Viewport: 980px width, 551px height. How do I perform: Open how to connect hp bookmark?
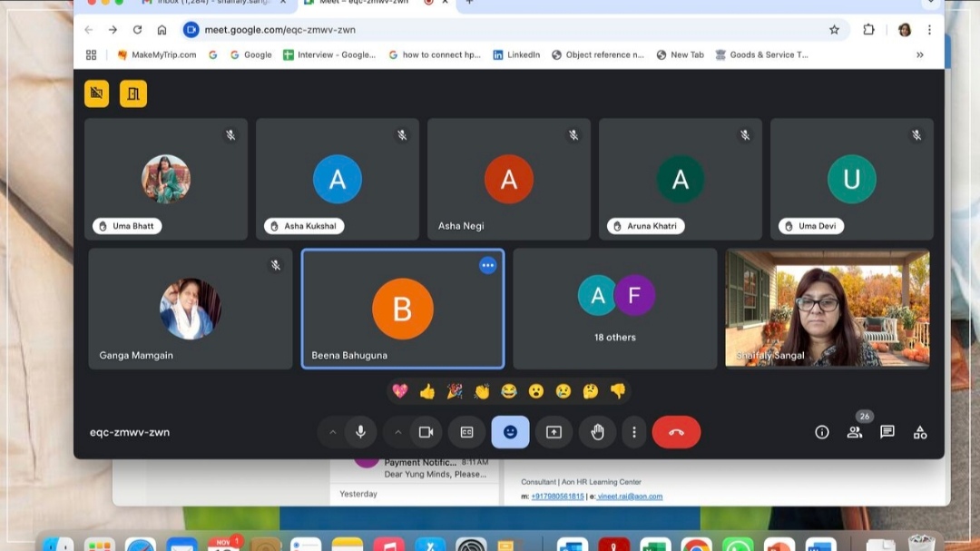[435, 55]
